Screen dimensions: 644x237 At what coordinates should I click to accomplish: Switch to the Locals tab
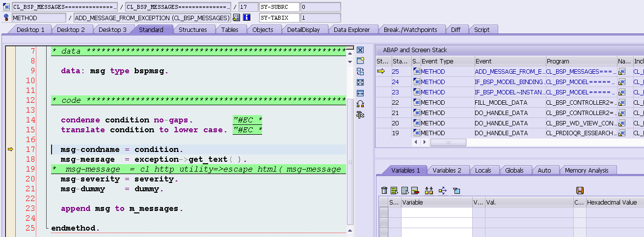click(x=483, y=170)
